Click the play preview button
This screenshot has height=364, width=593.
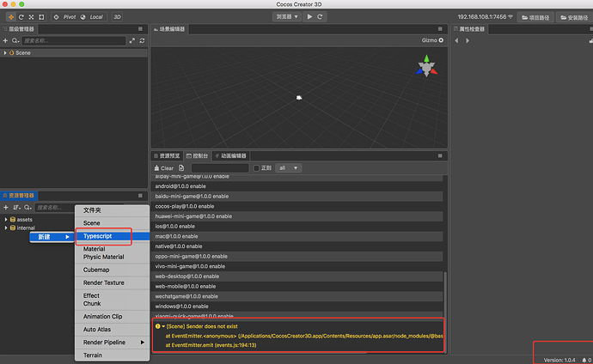[x=309, y=16]
